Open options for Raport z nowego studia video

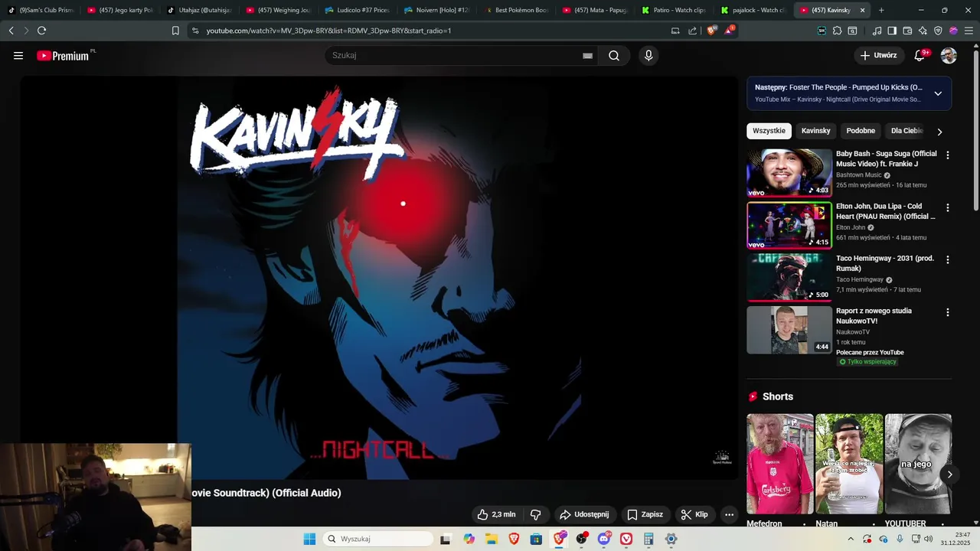click(948, 312)
